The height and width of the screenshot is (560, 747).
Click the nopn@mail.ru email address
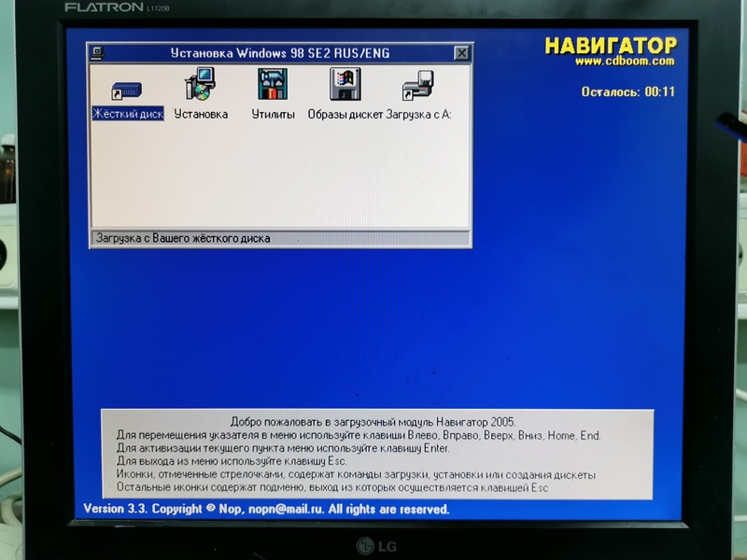(x=286, y=509)
